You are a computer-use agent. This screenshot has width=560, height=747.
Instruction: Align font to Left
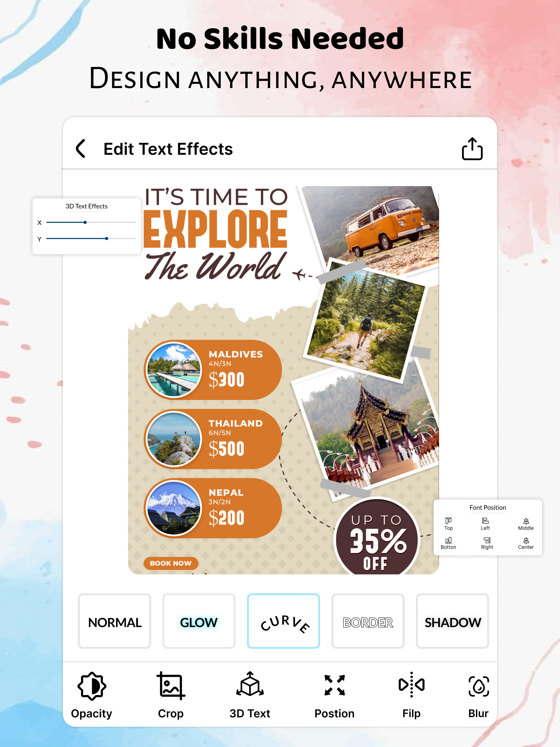click(x=485, y=524)
